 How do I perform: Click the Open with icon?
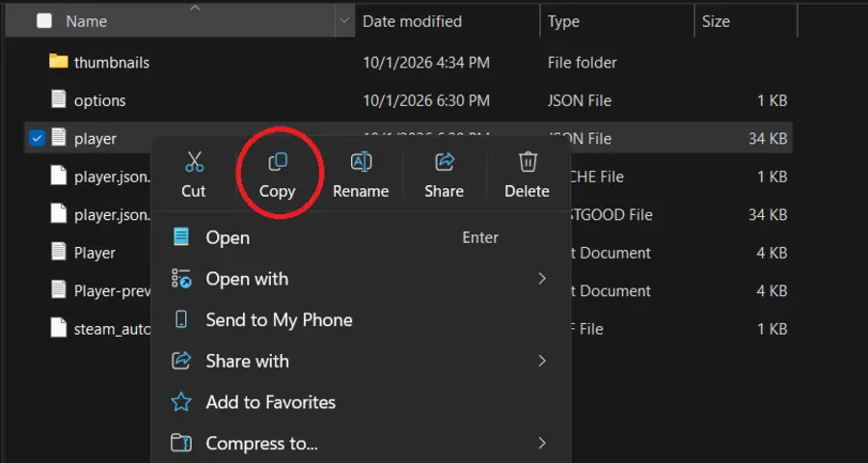(181, 279)
